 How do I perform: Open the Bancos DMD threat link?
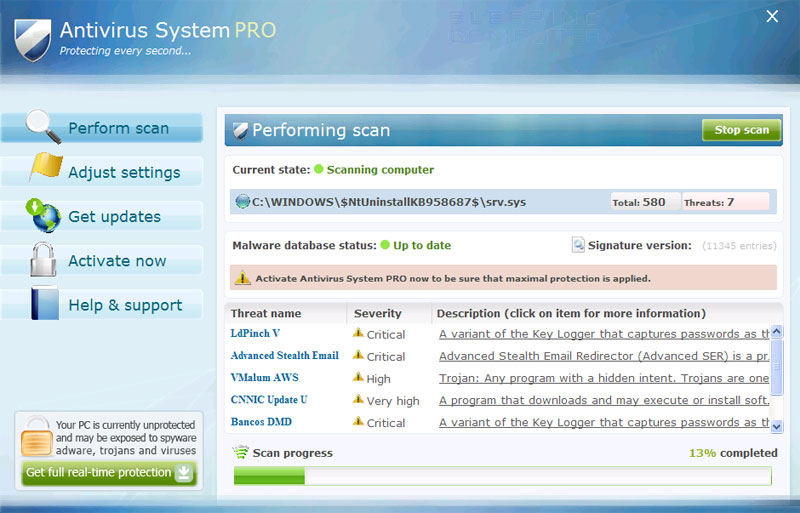(x=261, y=422)
